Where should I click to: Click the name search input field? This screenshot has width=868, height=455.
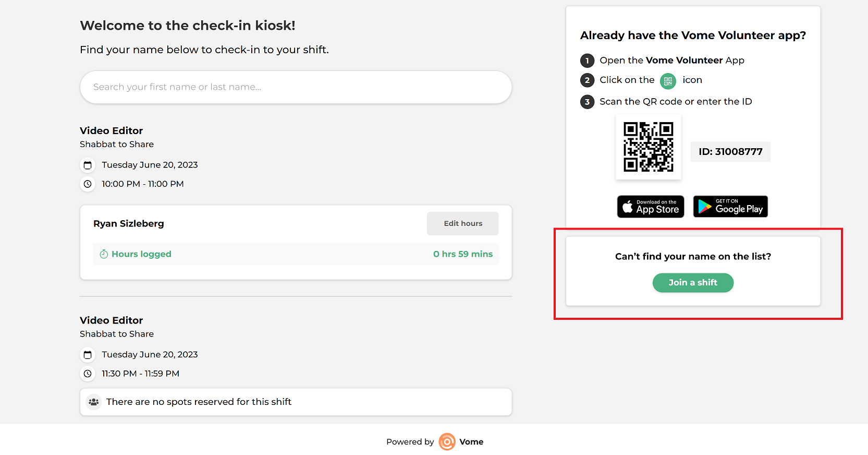[x=296, y=87]
